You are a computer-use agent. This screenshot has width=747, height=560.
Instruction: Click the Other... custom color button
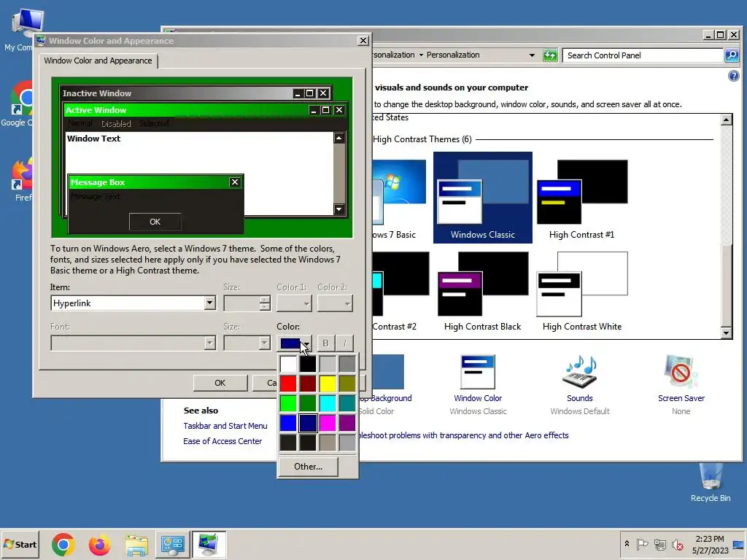309,467
